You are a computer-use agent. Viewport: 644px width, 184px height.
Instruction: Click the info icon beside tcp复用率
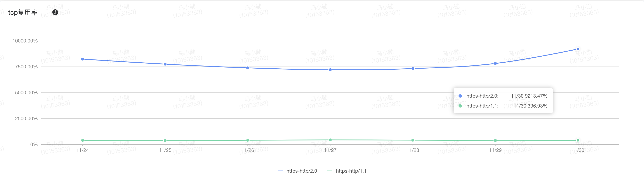click(x=55, y=12)
